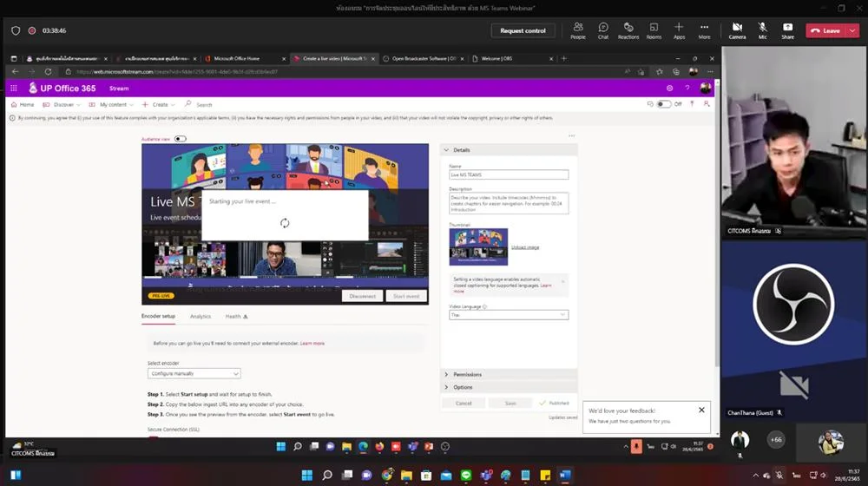Open the Teams meeting Chat
Screen dimensions: 868x486
click(603, 30)
